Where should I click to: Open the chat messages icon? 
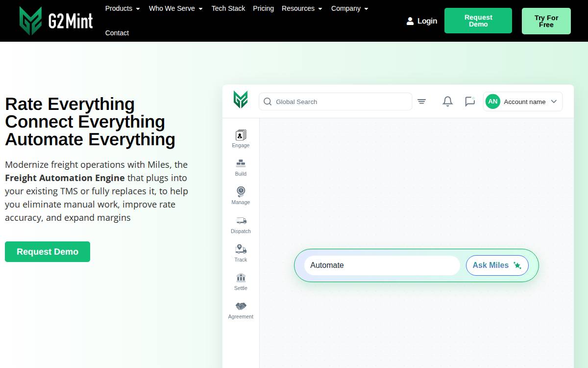tap(470, 102)
